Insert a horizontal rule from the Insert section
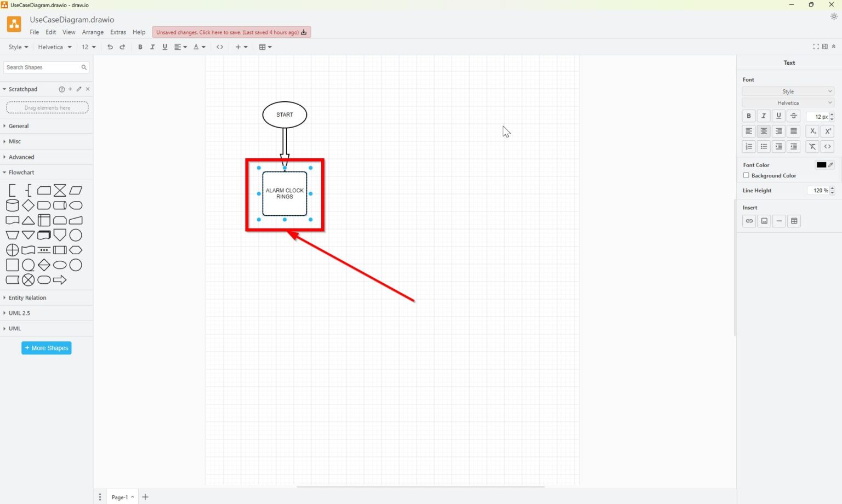This screenshot has width=842, height=504. click(x=779, y=221)
